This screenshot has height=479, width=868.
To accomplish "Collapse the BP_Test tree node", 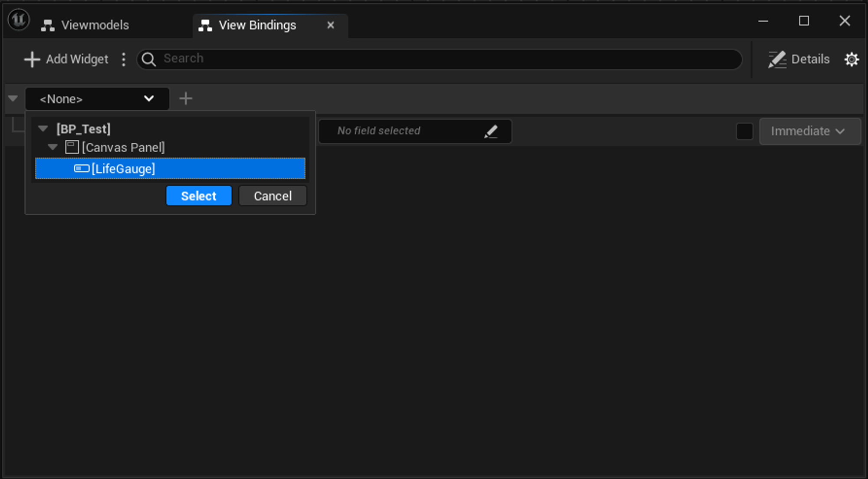I will (x=43, y=128).
